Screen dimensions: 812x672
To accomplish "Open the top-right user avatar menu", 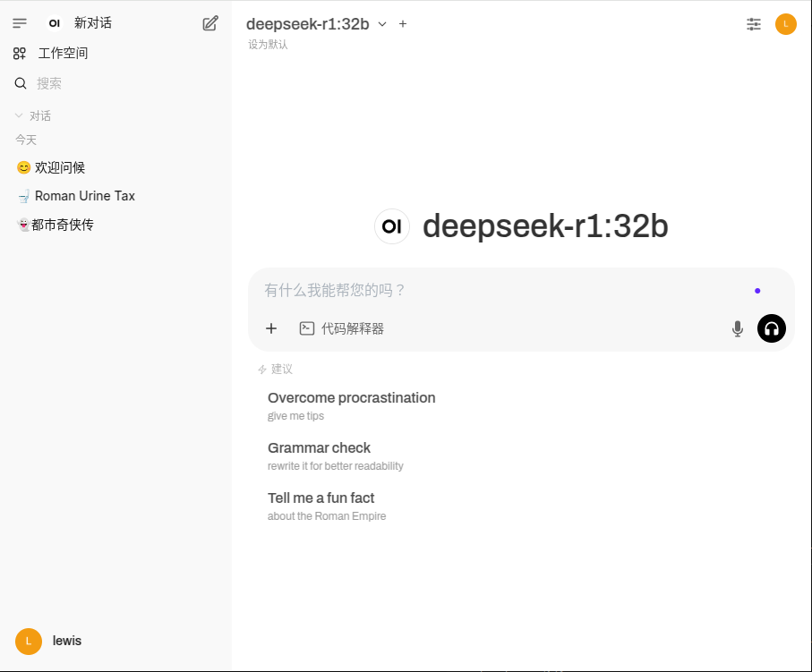I will (785, 24).
